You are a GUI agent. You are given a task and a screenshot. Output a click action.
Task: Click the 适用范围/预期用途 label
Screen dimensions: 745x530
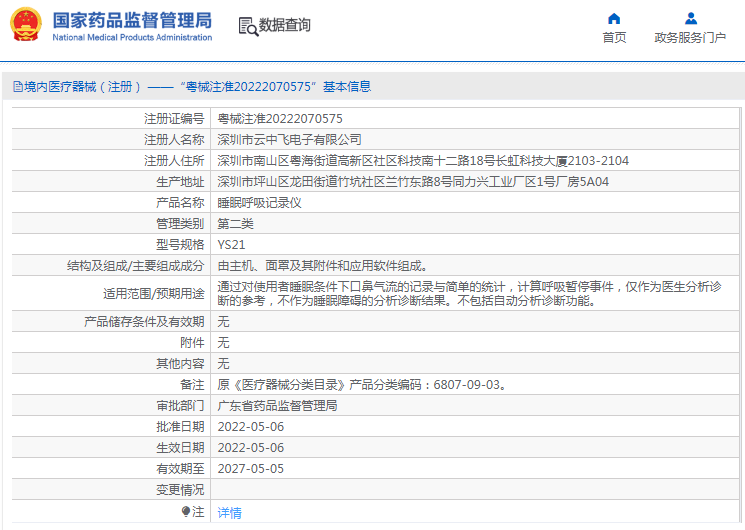[x=153, y=293]
